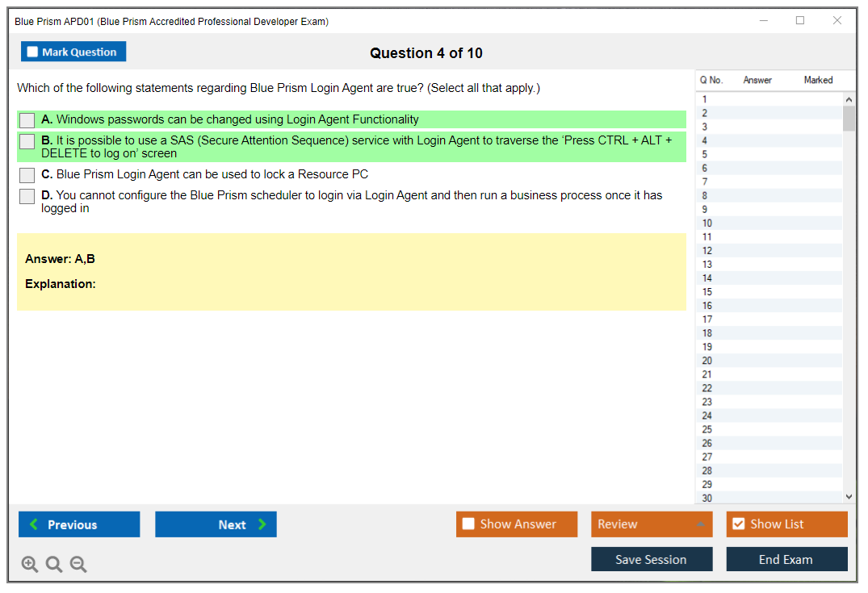Select option D about Blue Prism scheduler

tap(27, 196)
